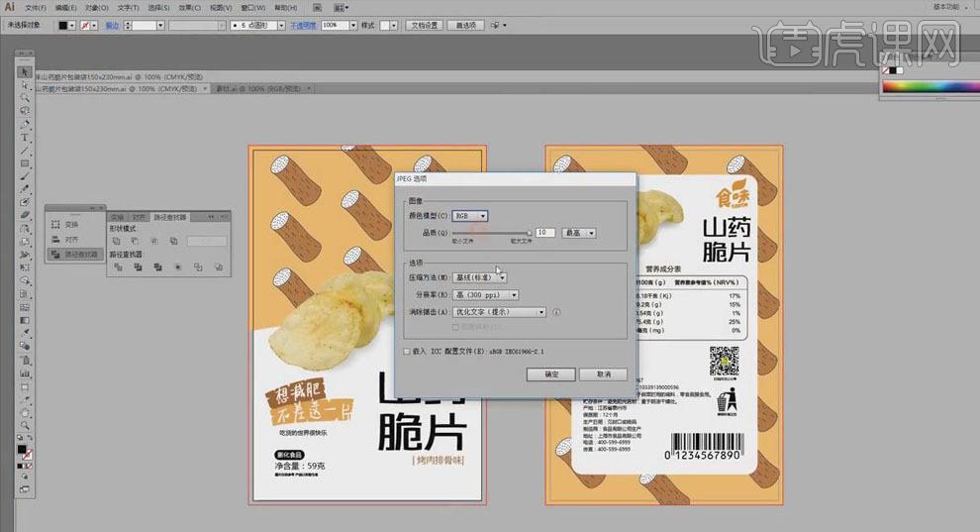
Task: Select the Magic Wand tool
Action: click(x=25, y=98)
